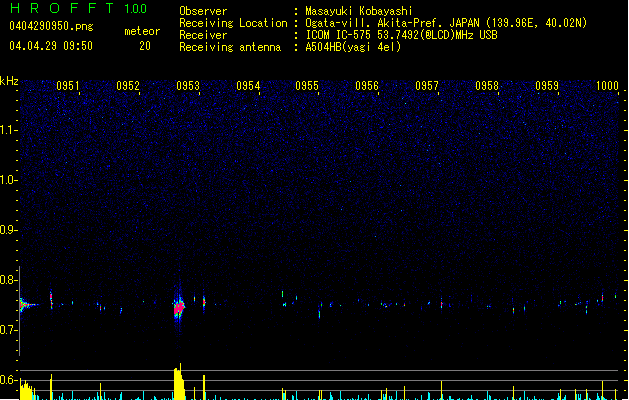
Task: Click the 0957 time marker
Action: (427, 85)
